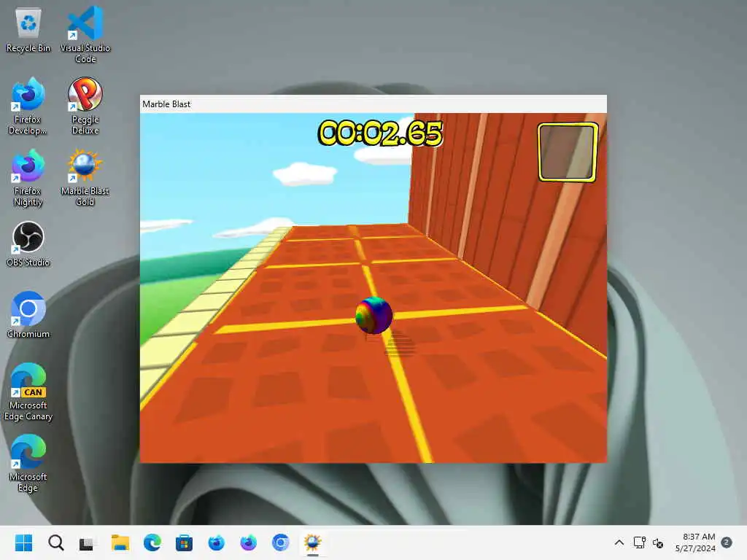Select the Microsoft Edge desktop shortcut
This screenshot has height=560, width=747.
(28, 463)
